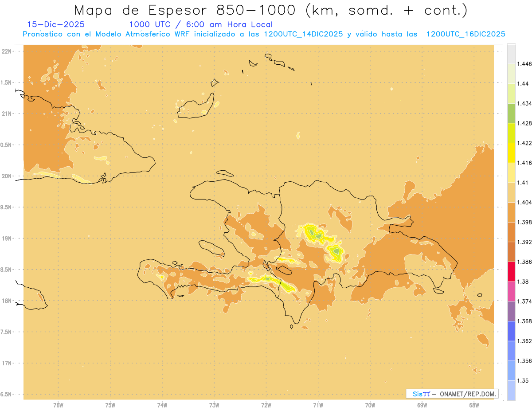532x411 pixels.
Task: Click the WRF model forecast initialization subtitle
Action: point(264,34)
